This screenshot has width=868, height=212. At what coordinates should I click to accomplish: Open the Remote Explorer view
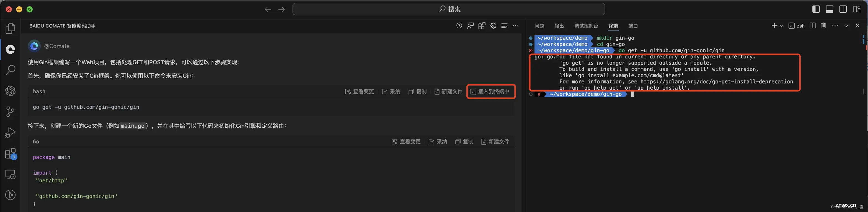click(x=11, y=174)
